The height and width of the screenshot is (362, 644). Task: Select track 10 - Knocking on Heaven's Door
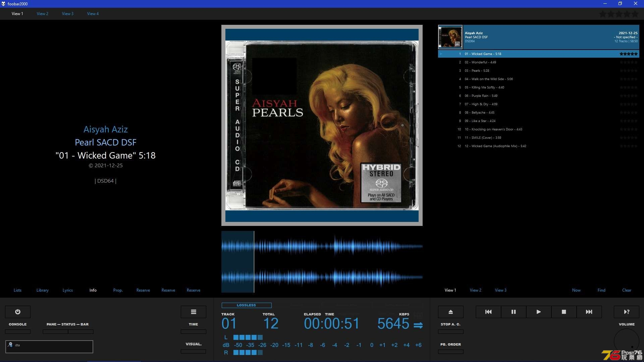point(539,129)
